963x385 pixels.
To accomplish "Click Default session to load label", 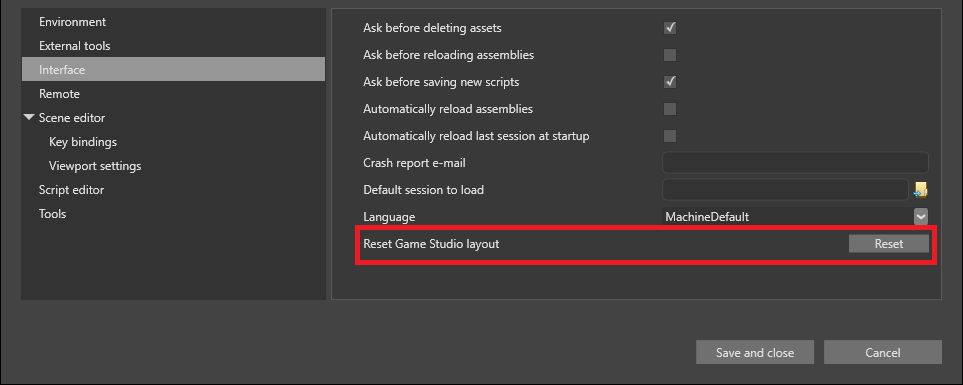I will (x=424, y=190).
